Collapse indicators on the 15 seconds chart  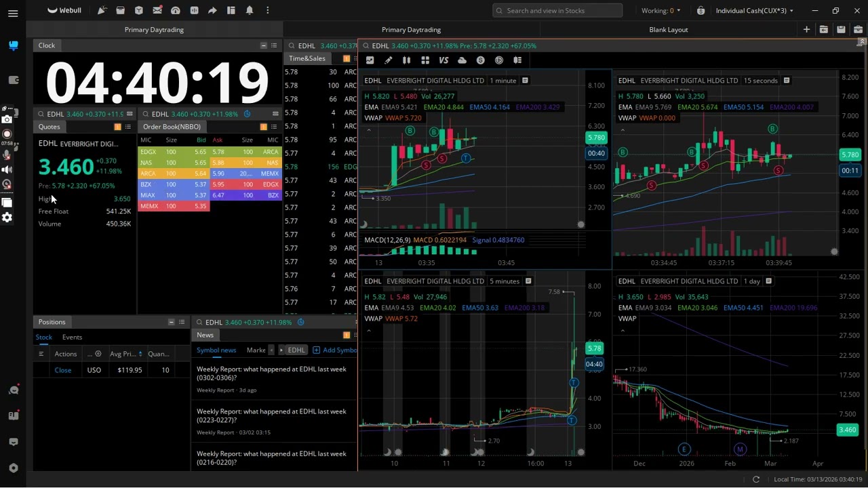(623, 129)
